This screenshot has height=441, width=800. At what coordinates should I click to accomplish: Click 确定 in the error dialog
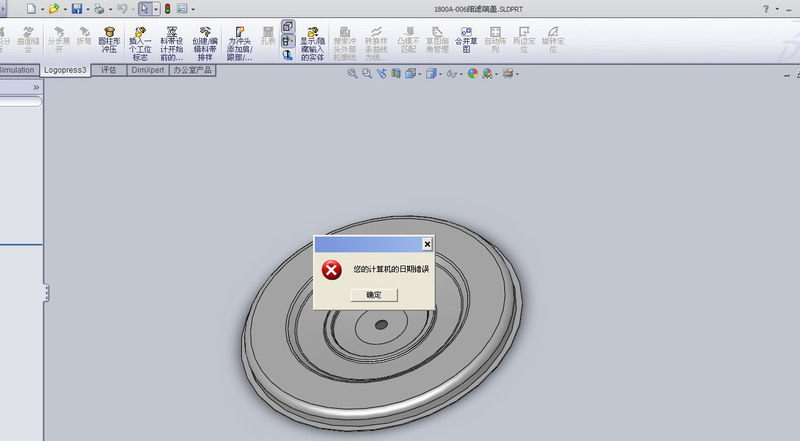[x=374, y=295]
